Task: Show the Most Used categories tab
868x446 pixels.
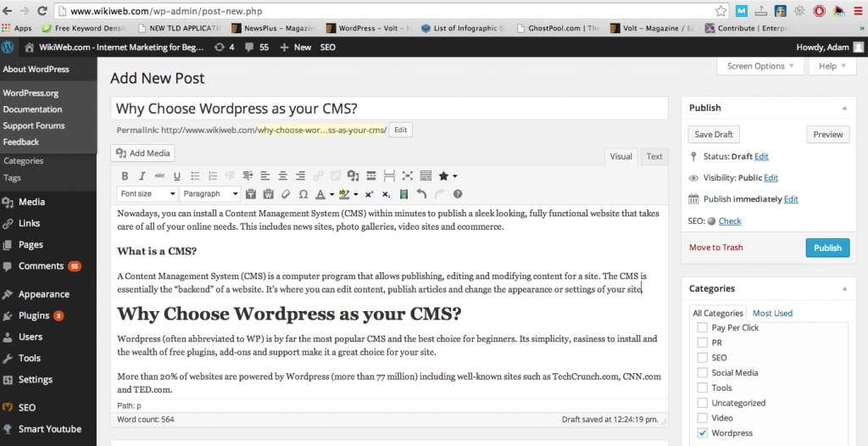Action: 772,313
